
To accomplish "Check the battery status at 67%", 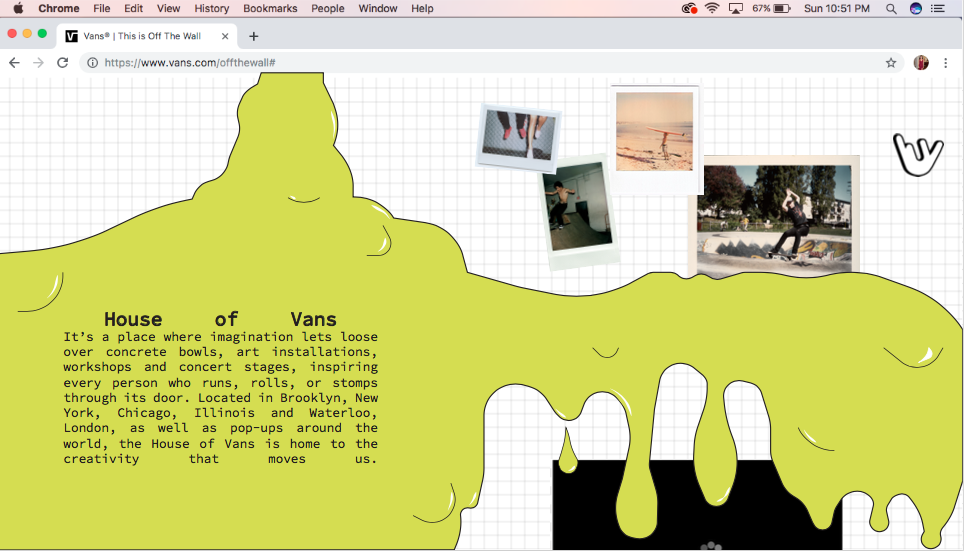I will pyautogui.click(x=771, y=9).
